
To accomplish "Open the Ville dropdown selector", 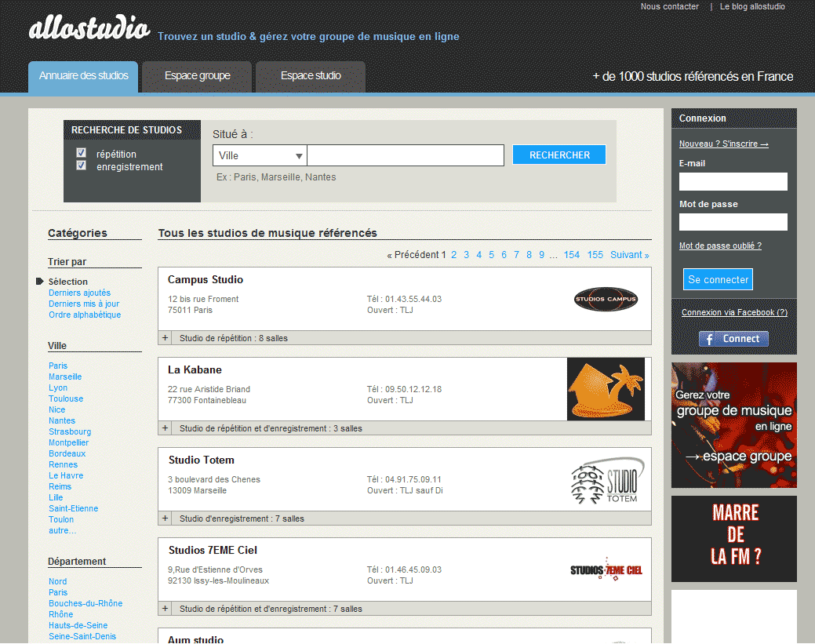I will pyautogui.click(x=260, y=156).
